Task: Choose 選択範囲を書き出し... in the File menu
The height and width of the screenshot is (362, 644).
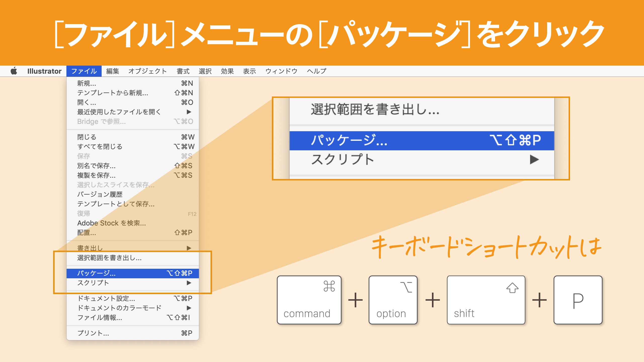Action: point(133,258)
